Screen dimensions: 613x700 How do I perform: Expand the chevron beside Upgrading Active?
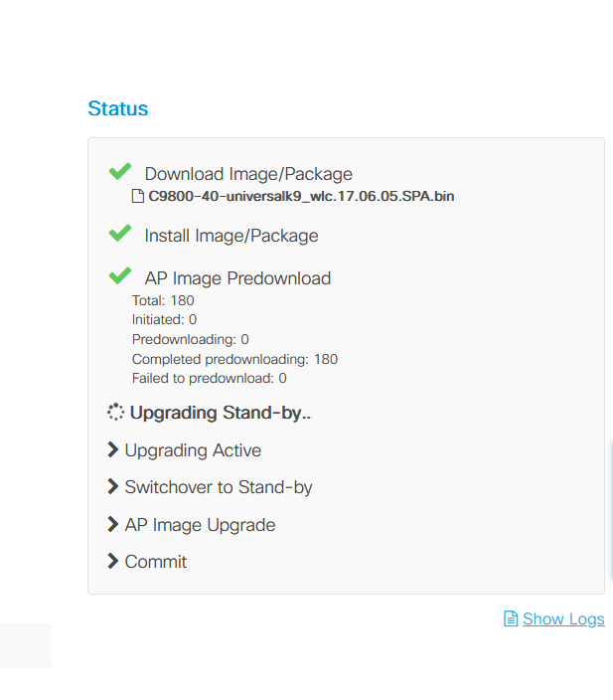[113, 450]
